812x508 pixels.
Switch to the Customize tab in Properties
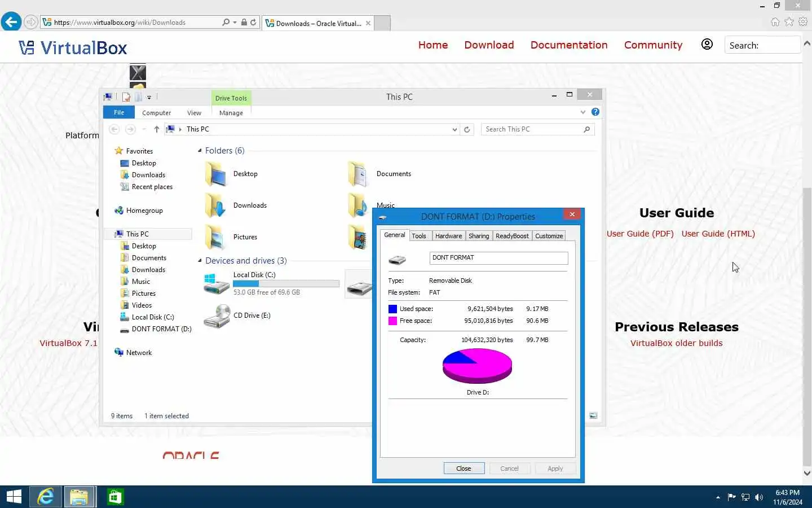point(549,236)
